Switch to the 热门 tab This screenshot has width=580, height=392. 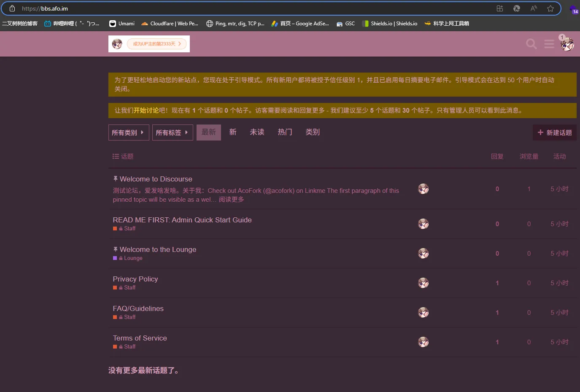285,132
